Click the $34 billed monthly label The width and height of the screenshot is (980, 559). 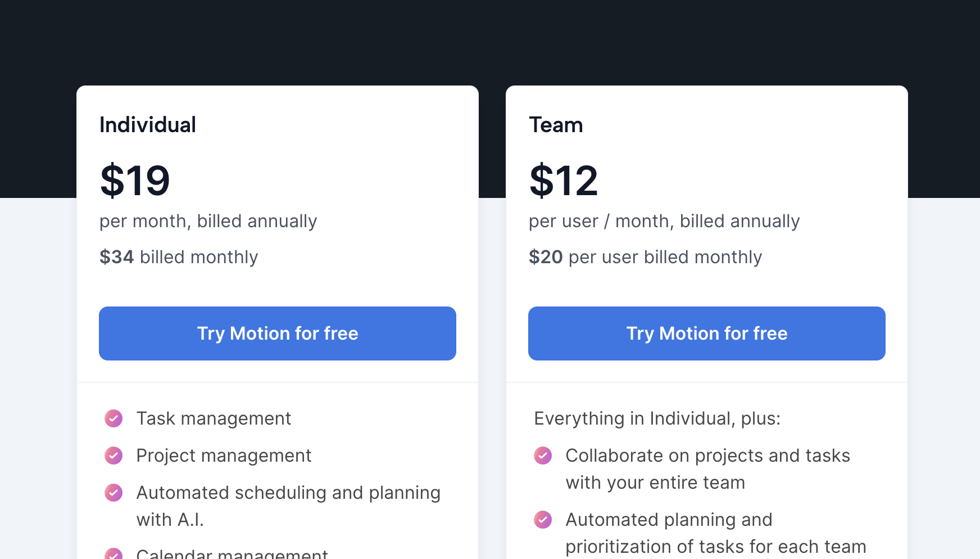coord(178,257)
